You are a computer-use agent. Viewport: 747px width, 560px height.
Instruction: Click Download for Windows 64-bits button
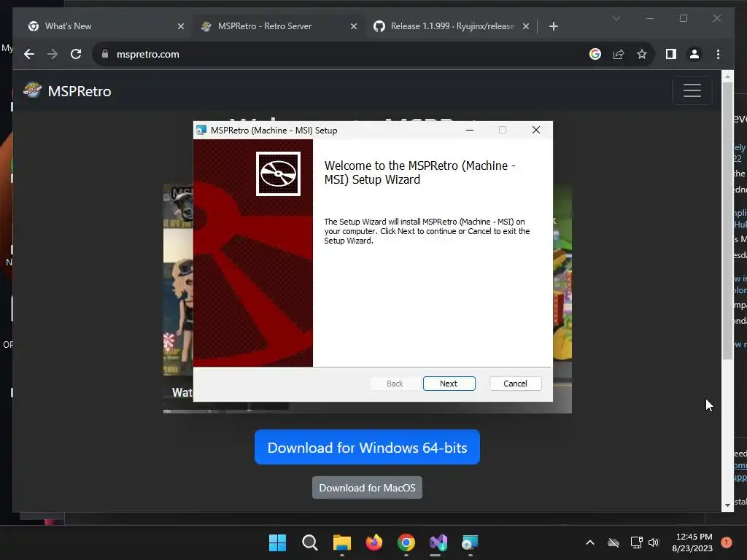367,447
